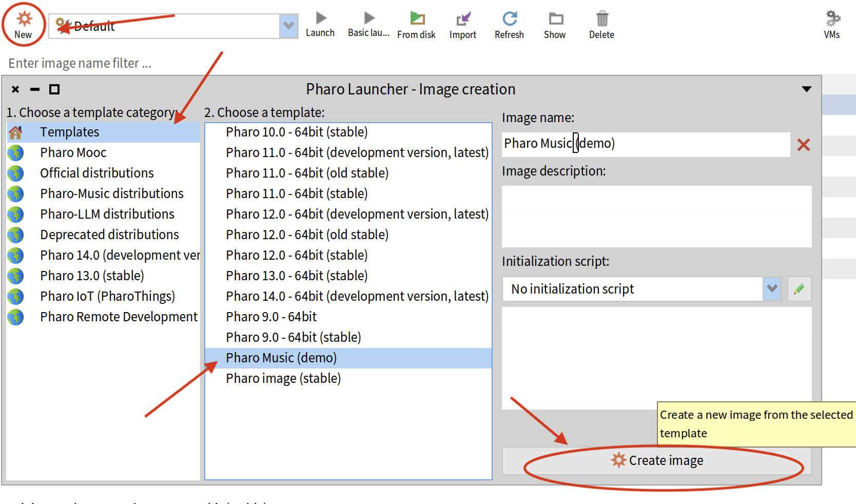Refresh the image list

(x=509, y=25)
